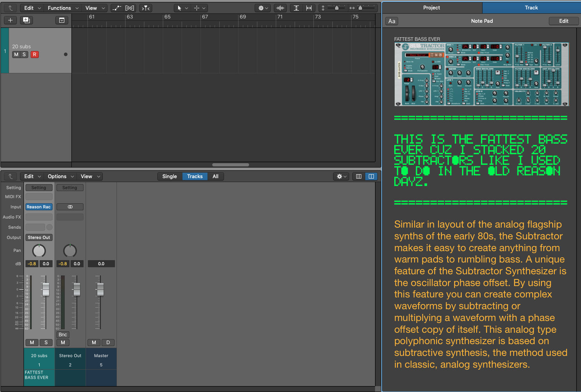Mute the Master channel strip
This screenshot has width=581, height=392.
[94, 343]
